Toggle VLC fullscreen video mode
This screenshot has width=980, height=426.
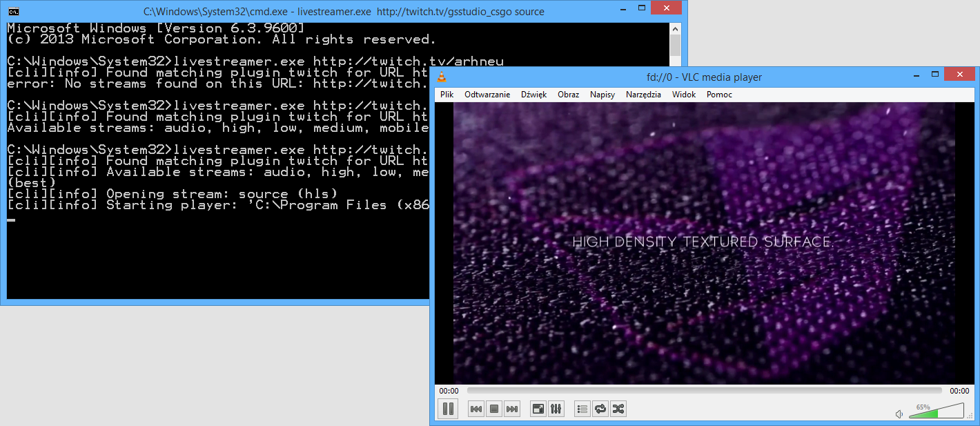pos(538,409)
